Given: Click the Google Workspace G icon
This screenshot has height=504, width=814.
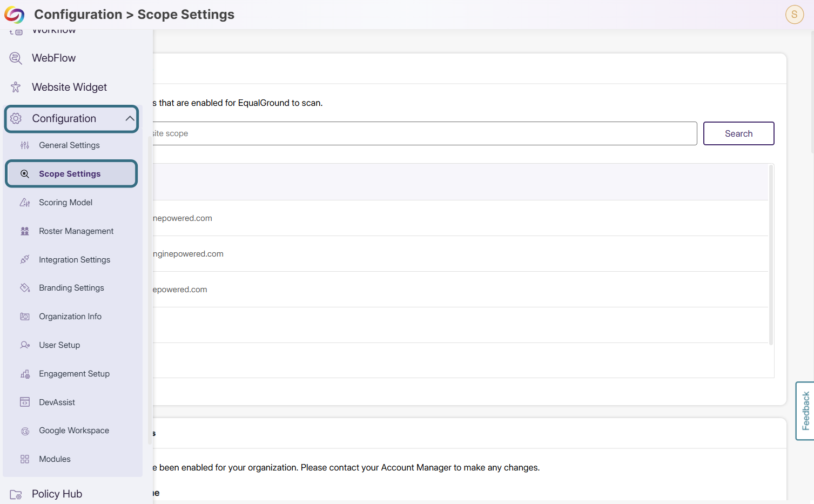Looking at the screenshot, I should click(x=25, y=431).
